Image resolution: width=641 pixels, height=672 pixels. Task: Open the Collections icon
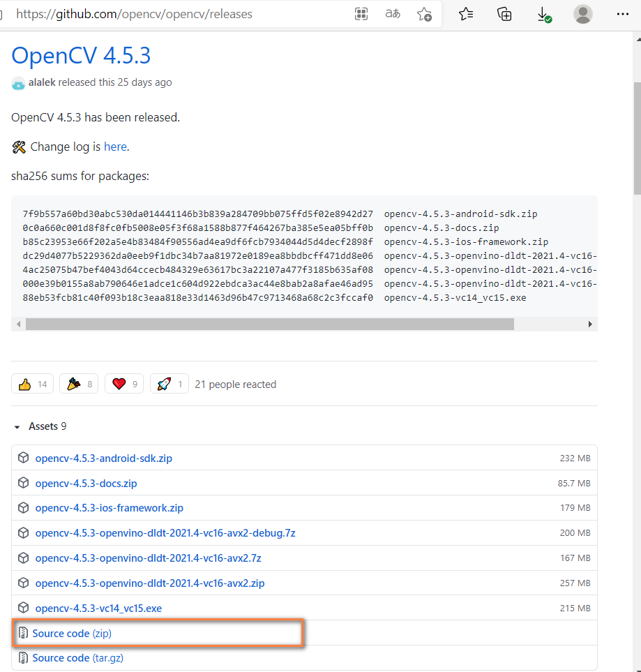504,14
